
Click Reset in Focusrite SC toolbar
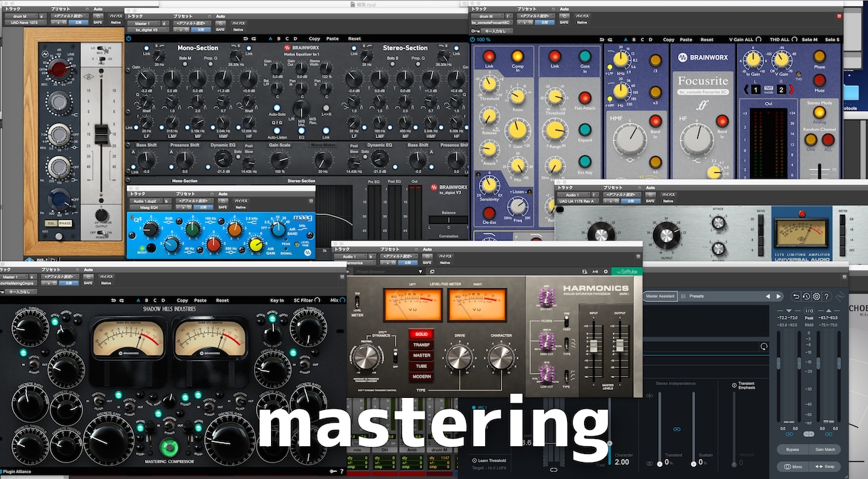pyautogui.click(x=706, y=39)
